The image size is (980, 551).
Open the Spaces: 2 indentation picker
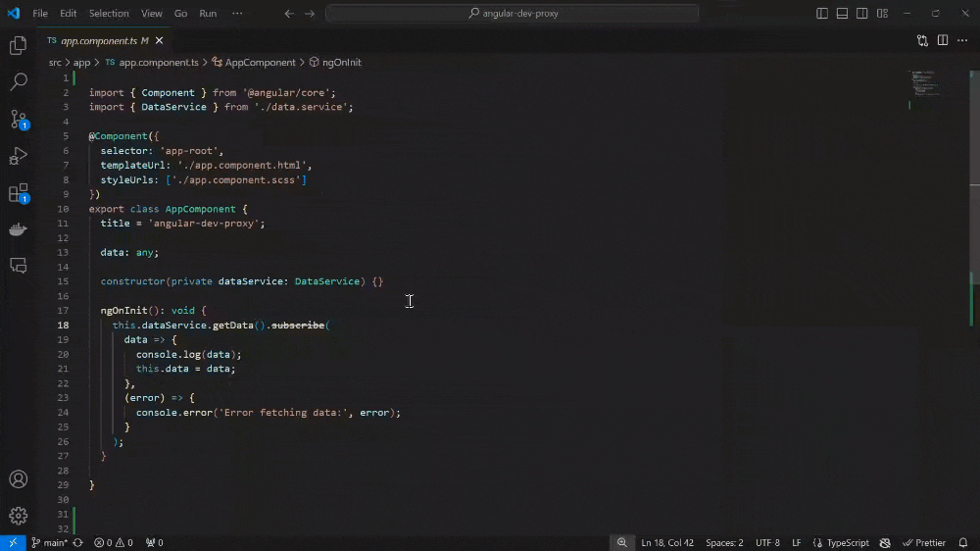[724, 542]
